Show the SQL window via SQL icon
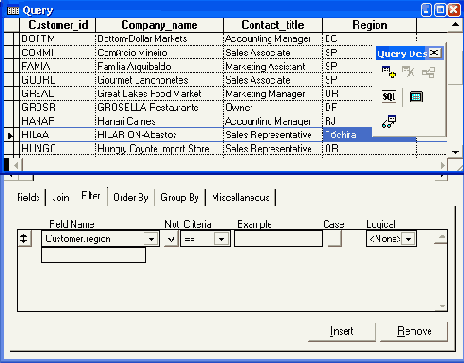This screenshot has width=464, height=363. tap(389, 97)
